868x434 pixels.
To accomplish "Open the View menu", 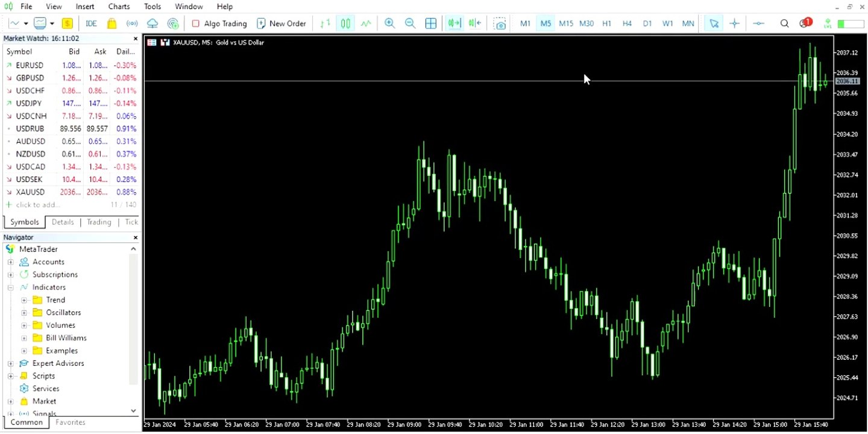I will click(x=54, y=7).
